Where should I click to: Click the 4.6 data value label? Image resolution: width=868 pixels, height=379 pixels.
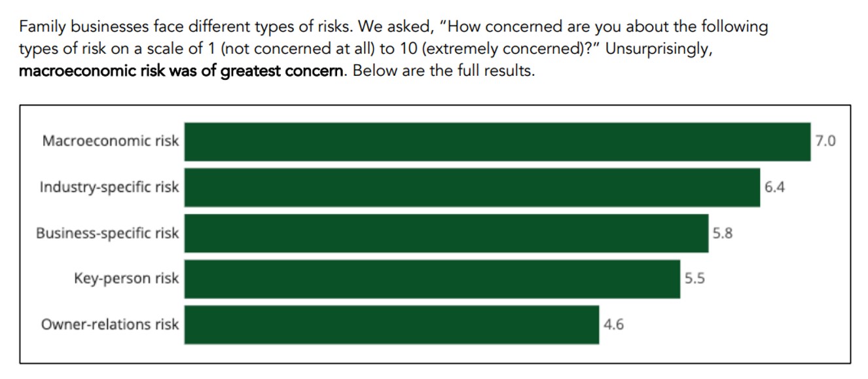613,324
